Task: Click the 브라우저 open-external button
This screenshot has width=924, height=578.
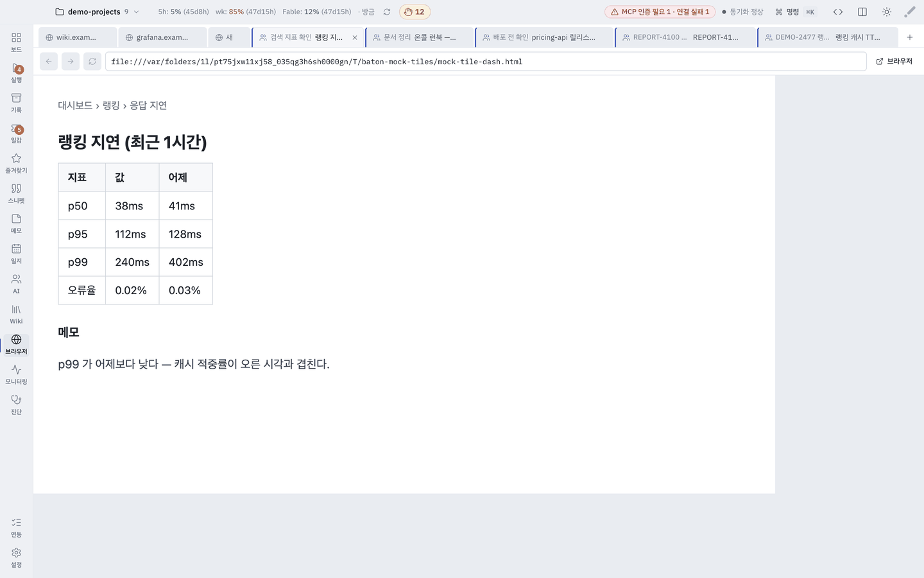Action: click(x=894, y=62)
